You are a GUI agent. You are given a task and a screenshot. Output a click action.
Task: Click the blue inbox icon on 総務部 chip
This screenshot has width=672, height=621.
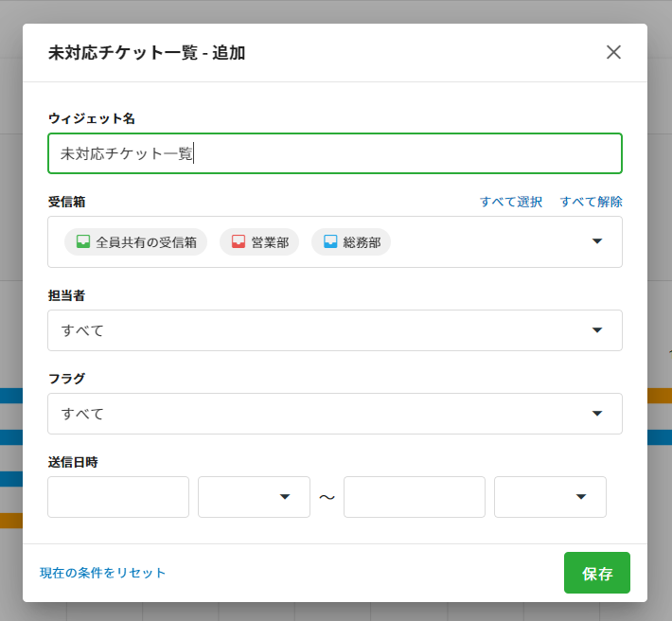330,241
